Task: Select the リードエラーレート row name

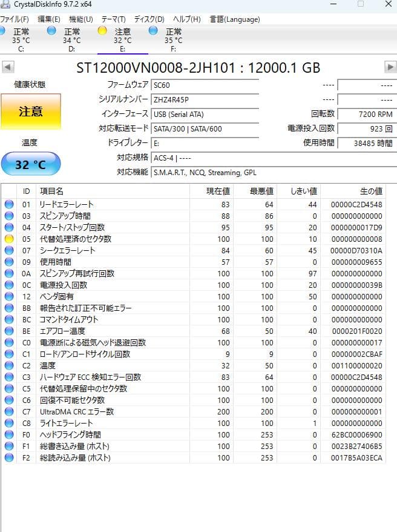Action: tap(67, 204)
